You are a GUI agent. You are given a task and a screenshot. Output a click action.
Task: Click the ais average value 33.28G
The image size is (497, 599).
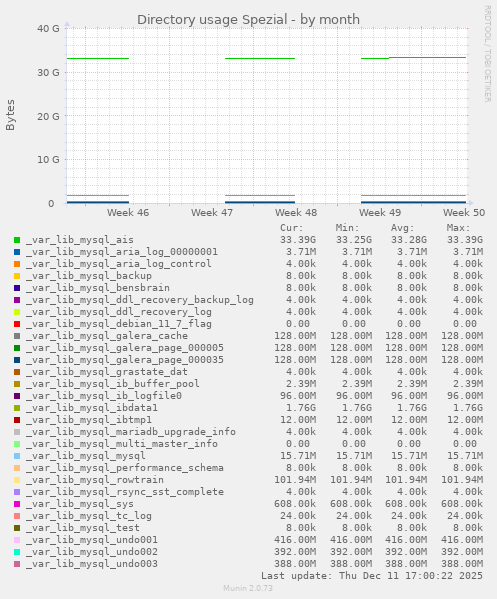tap(409, 240)
